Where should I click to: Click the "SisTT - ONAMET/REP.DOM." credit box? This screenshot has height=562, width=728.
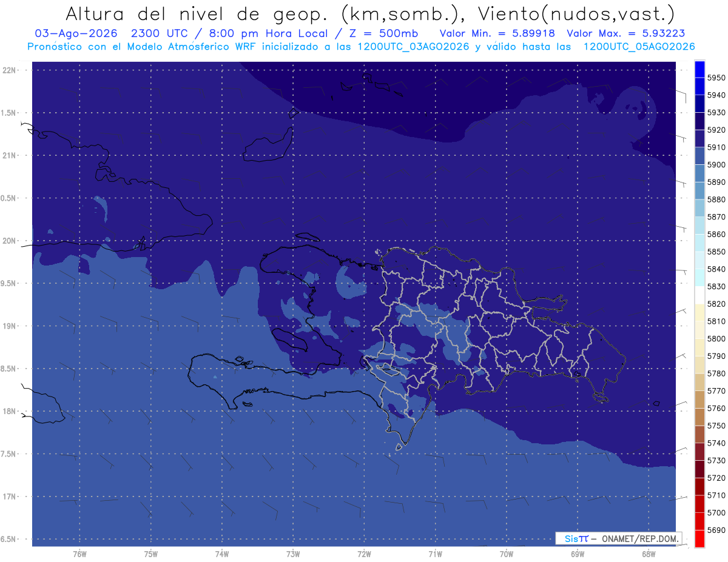point(618,538)
